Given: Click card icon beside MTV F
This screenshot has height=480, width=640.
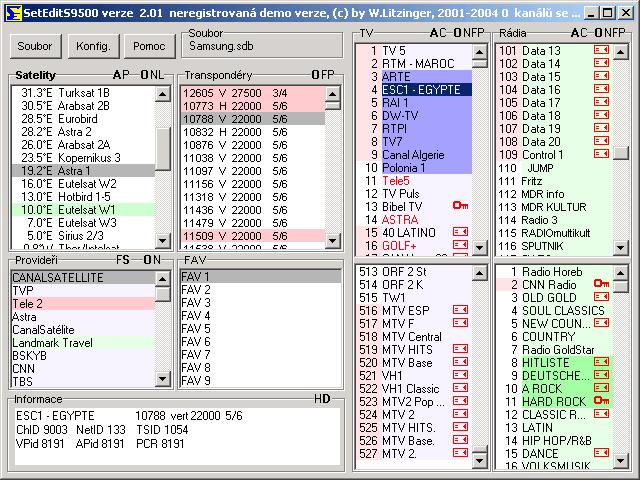Looking at the screenshot, I should pos(460,323).
